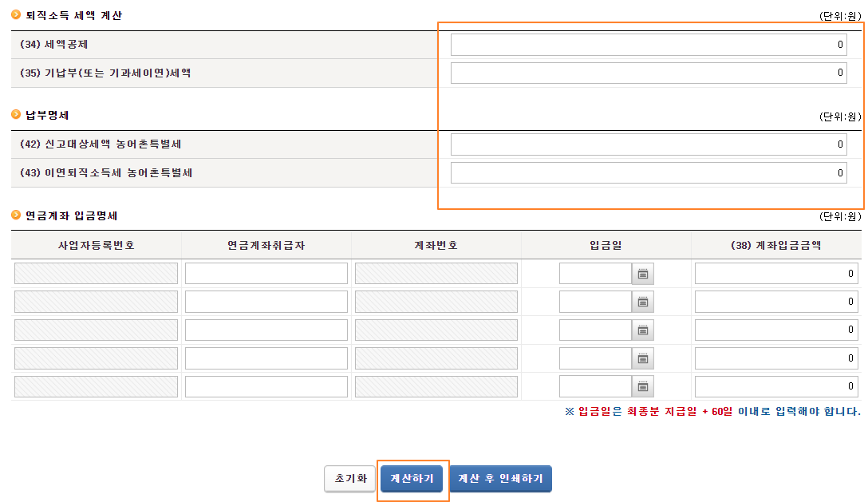Click the 초기화 reset button
868x502 pixels.
pyautogui.click(x=350, y=479)
